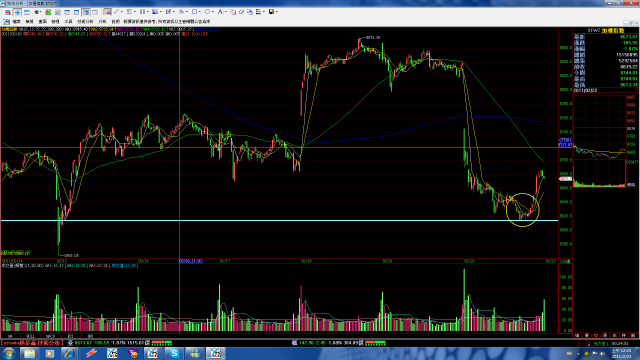640x360 pixels.
Task: Open the dropdown arrow next to save icon
Action: coord(277,12)
